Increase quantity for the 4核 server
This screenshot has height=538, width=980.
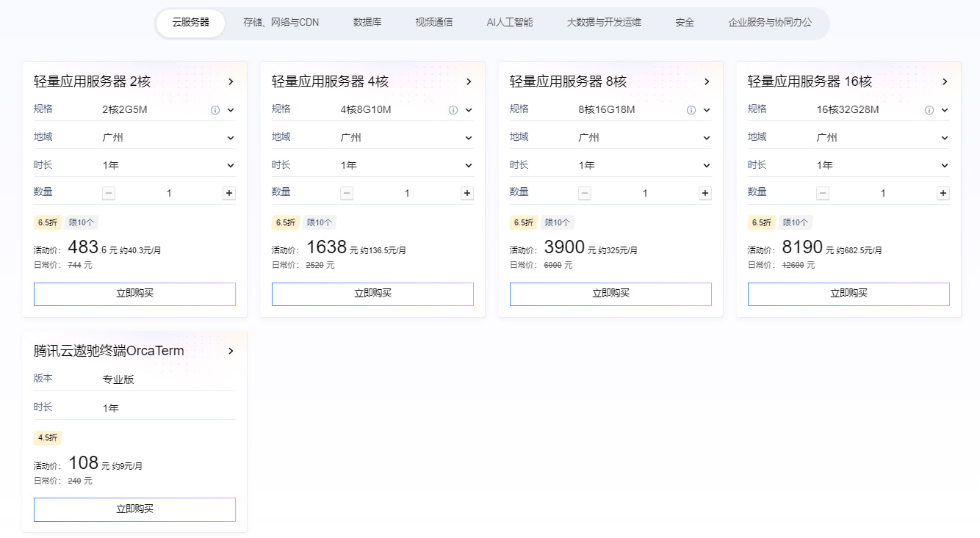click(467, 193)
